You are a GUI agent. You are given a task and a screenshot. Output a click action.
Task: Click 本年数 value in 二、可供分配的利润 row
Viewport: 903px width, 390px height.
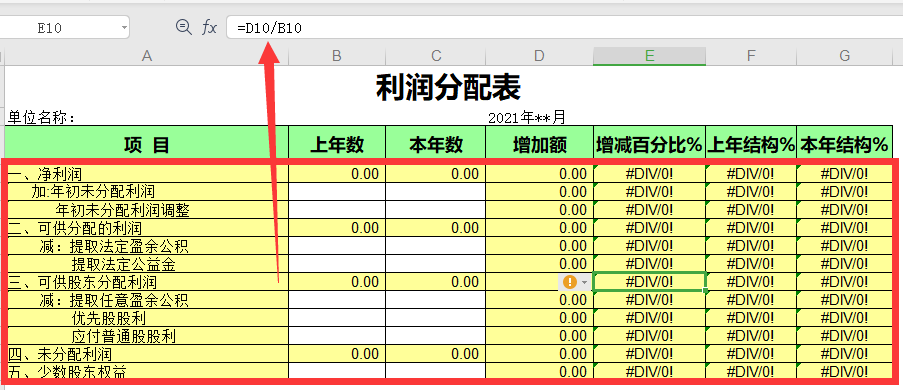point(436,228)
